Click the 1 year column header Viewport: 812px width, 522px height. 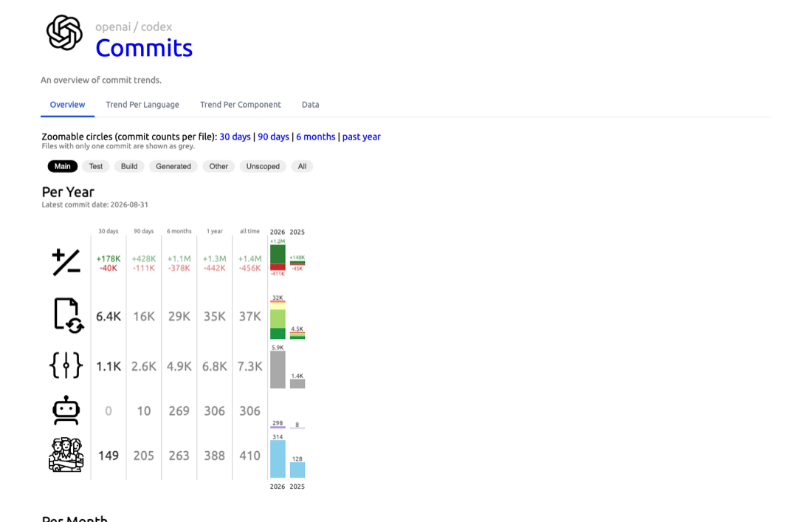click(x=214, y=231)
